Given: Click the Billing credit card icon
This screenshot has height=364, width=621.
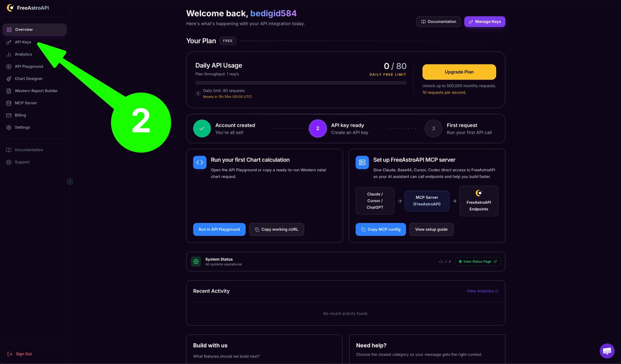Looking at the screenshot, I should pos(9,115).
